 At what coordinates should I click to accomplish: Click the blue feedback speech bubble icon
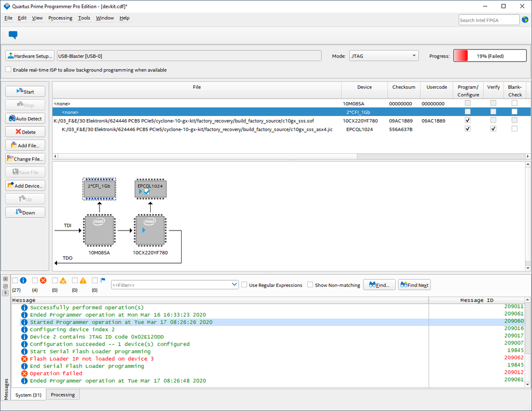[x=13, y=35]
